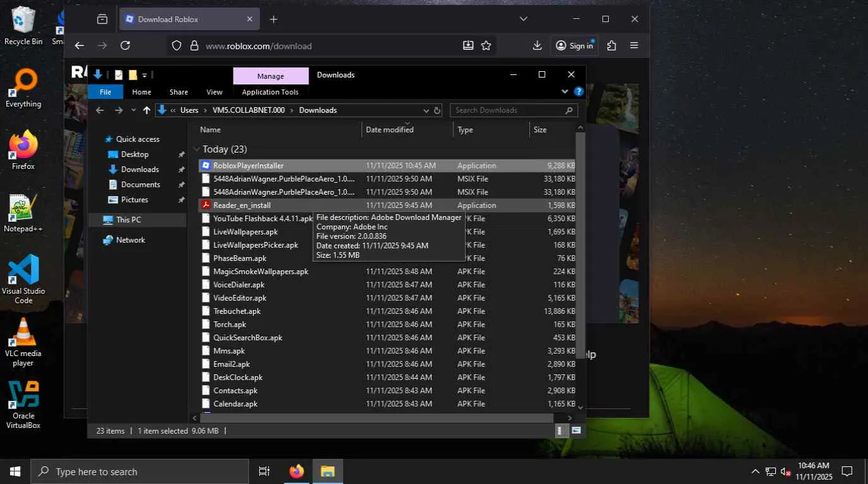Click the Search Downloads input field

[x=513, y=110]
